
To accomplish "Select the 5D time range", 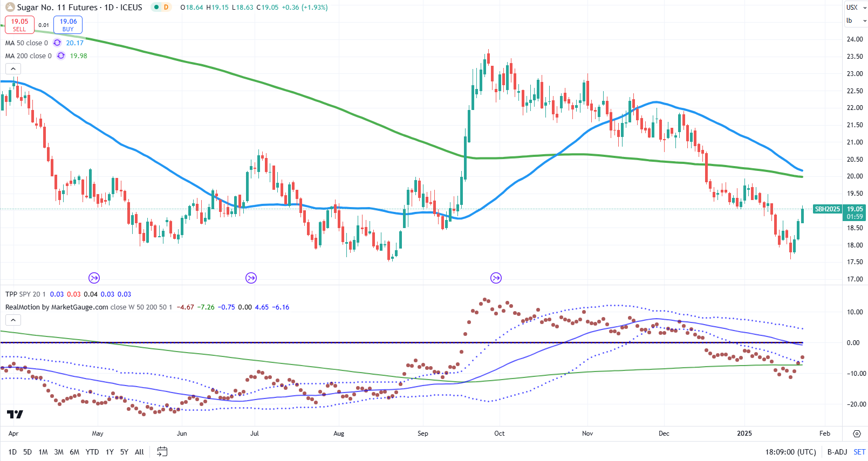I will point(28,452).
